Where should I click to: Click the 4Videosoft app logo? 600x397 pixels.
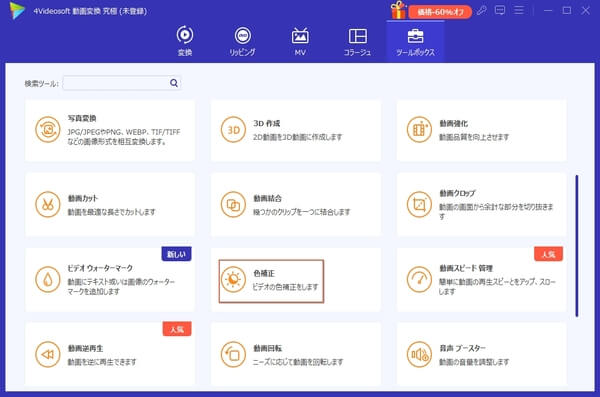coord(17,10)
